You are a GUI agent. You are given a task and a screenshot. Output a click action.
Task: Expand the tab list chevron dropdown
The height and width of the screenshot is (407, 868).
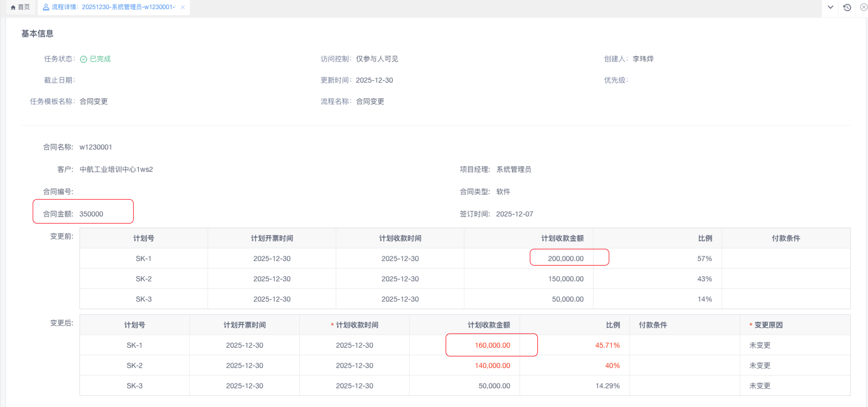tap(831, 8)
